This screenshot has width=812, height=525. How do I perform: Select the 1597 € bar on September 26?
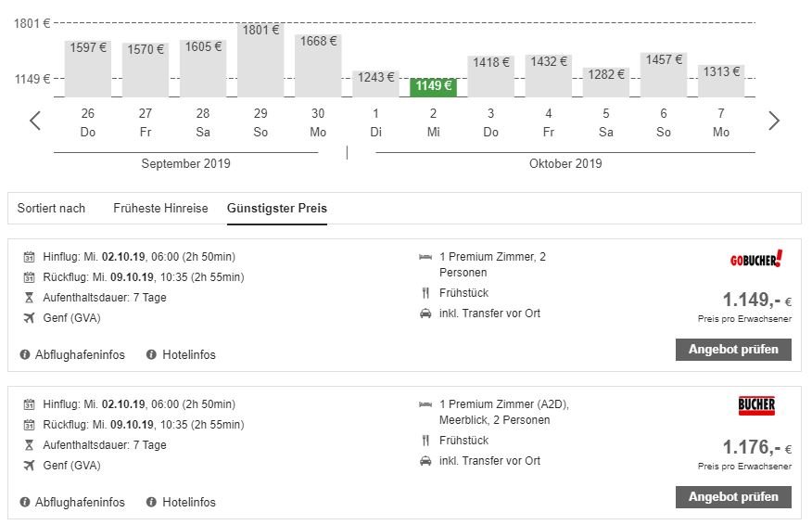[88, 69]
